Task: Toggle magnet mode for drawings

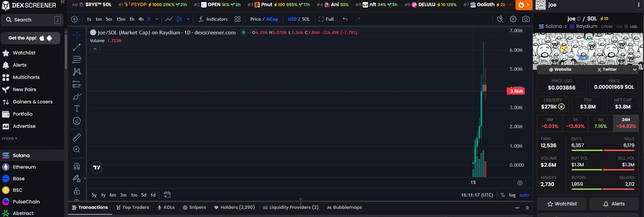Action: [77, 166]
